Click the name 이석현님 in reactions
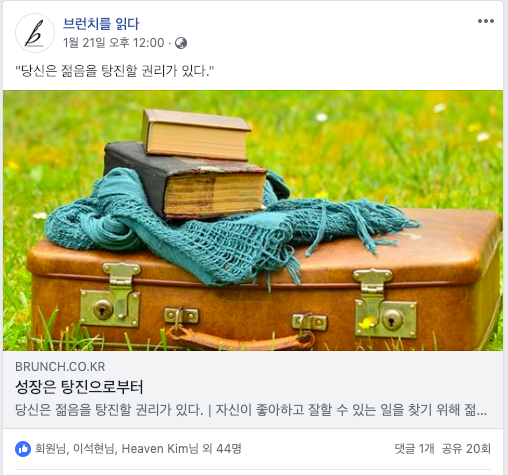The height and width of the screenshot is (475, 508). pos(93,449)
